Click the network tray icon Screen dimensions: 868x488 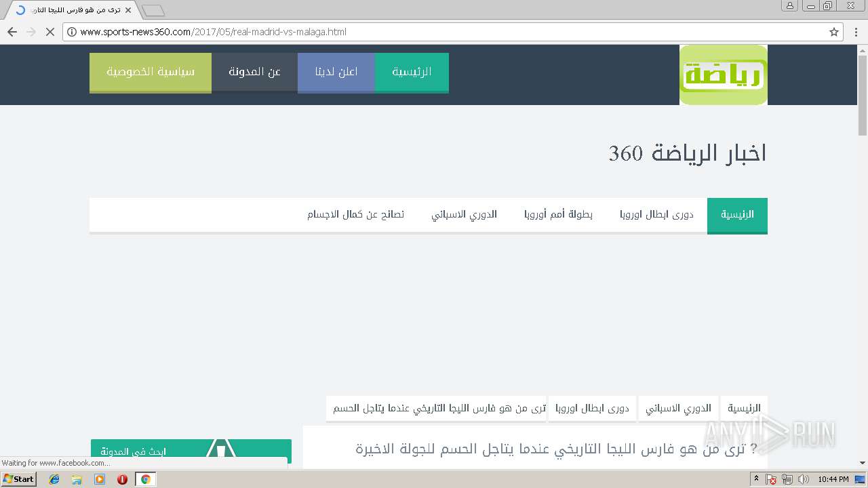(x=787, y=479)
